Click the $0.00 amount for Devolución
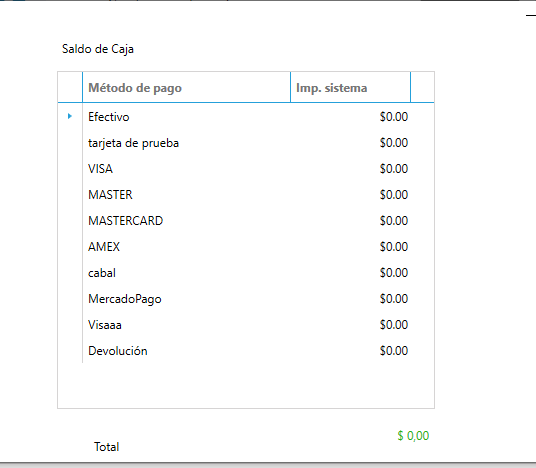 [x=394, y=351]
